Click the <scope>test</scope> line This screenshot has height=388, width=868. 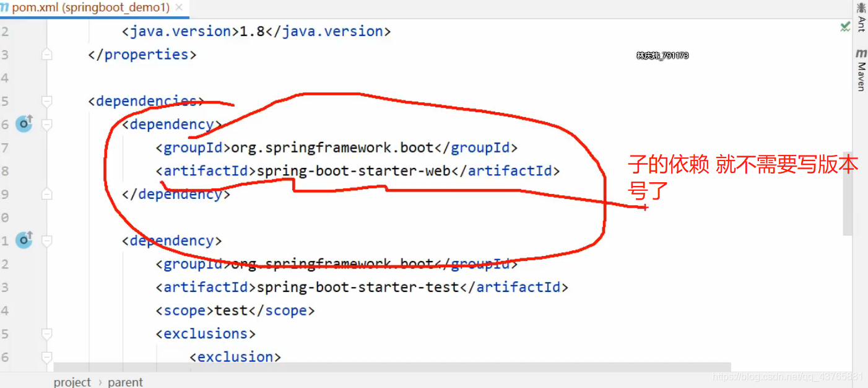[235, 310]
